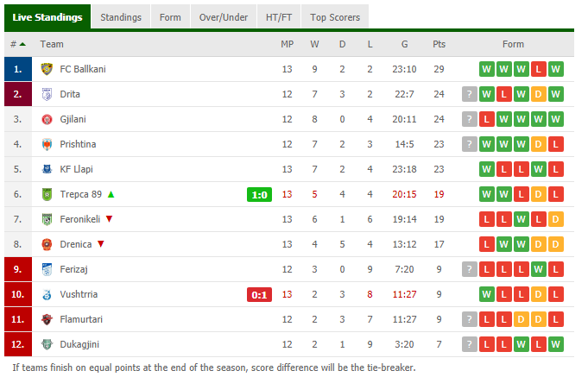
Task: Click the red 0:1 live score badge
Action: point(260,294)
